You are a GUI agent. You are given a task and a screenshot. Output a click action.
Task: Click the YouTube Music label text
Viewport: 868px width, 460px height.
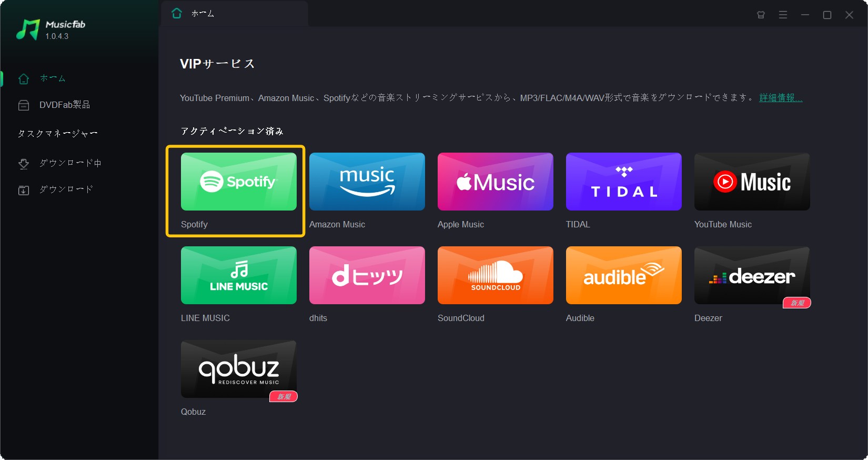tap(723, 224)
